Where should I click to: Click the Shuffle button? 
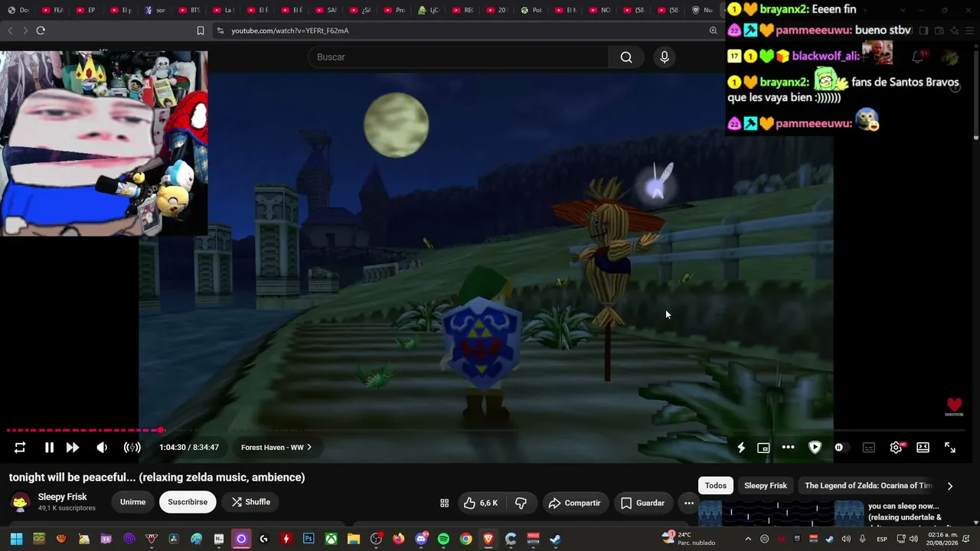[251, 502]
